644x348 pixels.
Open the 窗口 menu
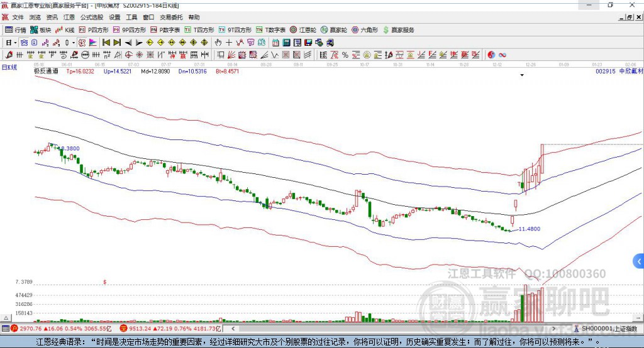(x=148, y=17)
